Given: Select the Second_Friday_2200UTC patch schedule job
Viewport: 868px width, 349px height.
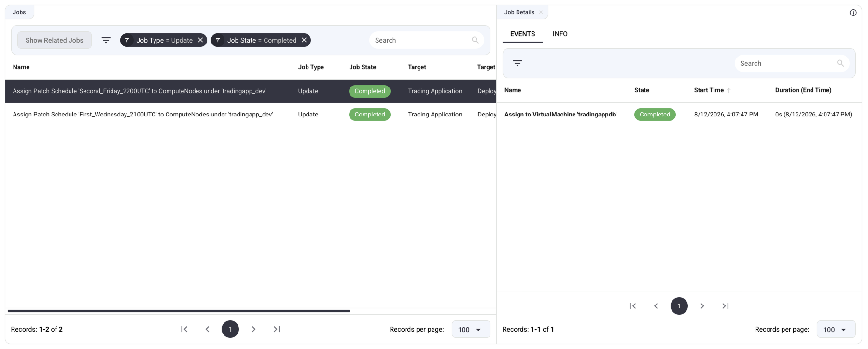Looking at the screenshot, I should pyautogui.click(x=251, y=91).
